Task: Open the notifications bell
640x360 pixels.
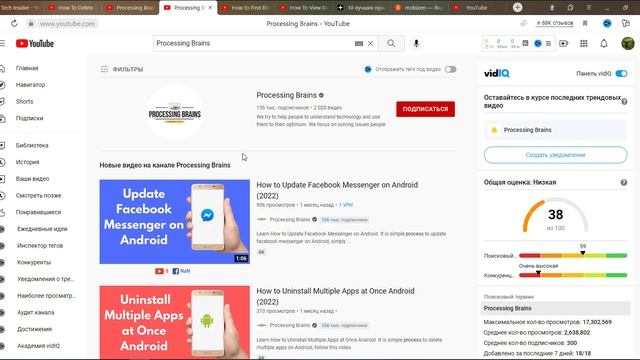Action: click(x=604, y=43)
